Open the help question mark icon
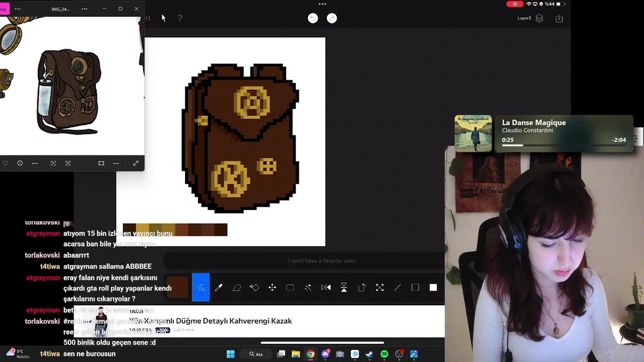Viewport: 644px width, 362px height. [180, 18]
